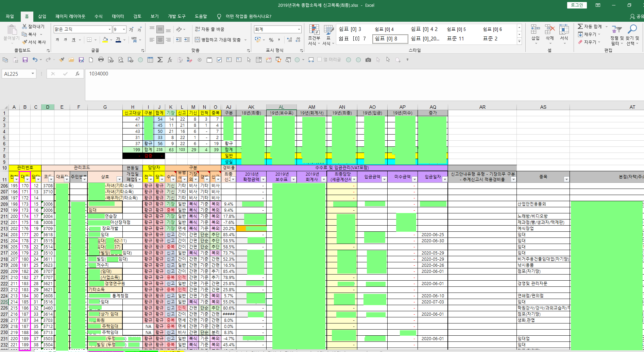Open filter dropdown on 입금일자 column header
Viewport: 644px width, 352px height.
click(x=444, y=179)
